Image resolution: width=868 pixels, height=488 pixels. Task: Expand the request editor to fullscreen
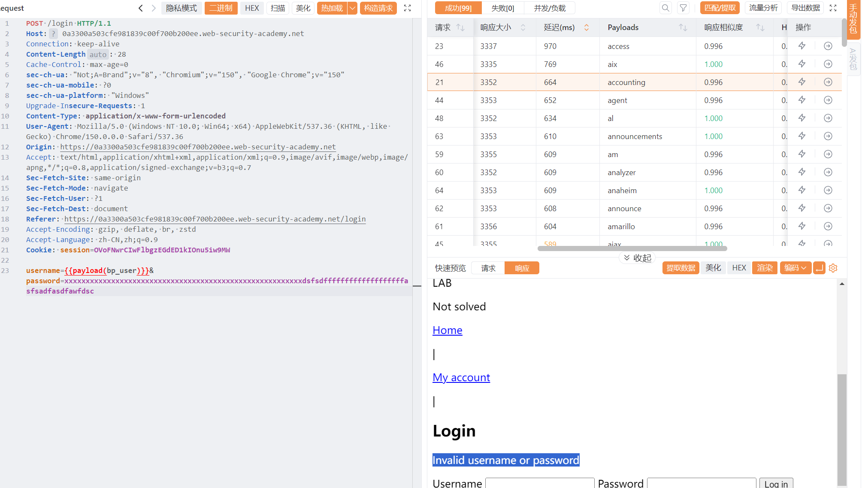[408, 8]
